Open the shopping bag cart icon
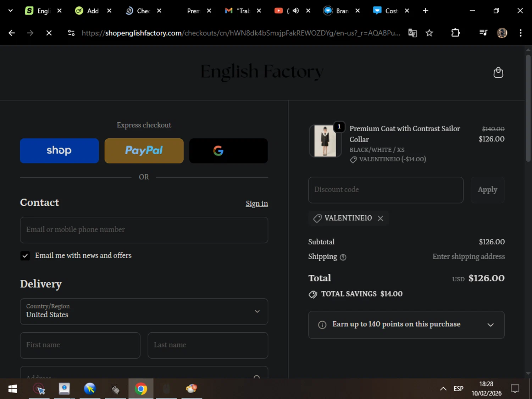532x399 pixels. tap(498, 72)
